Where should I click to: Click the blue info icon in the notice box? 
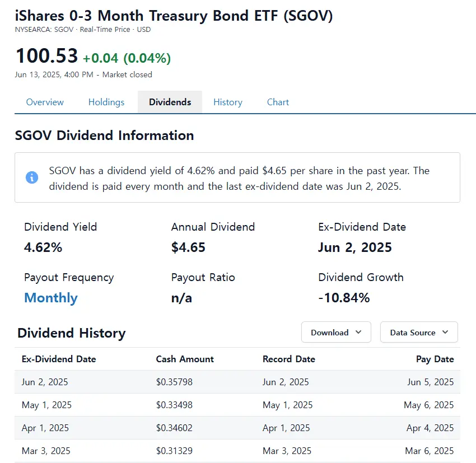coord(32,177)
